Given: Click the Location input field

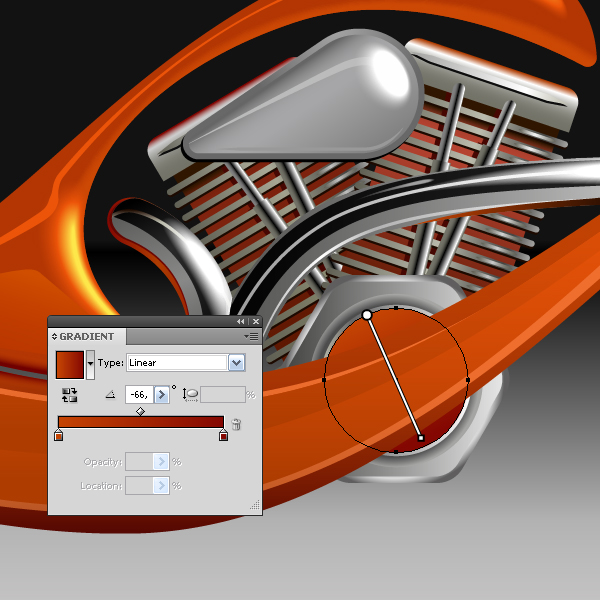Looking at the screenshot, I should pyautogui.click(x=139, y=486).
